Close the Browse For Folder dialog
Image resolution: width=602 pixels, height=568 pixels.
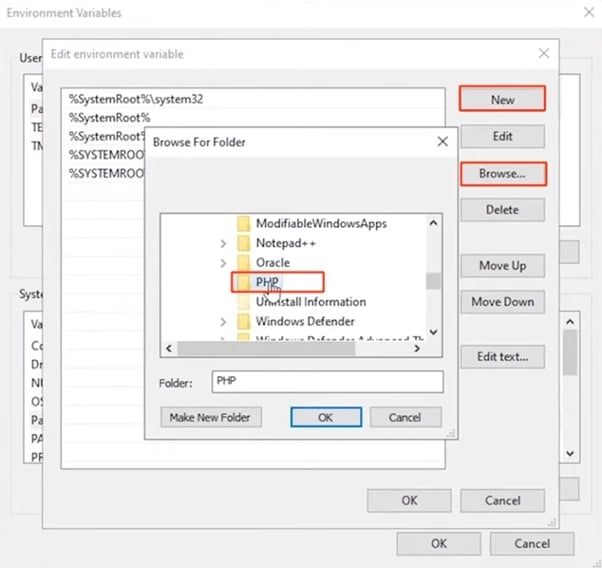(442, 142)
